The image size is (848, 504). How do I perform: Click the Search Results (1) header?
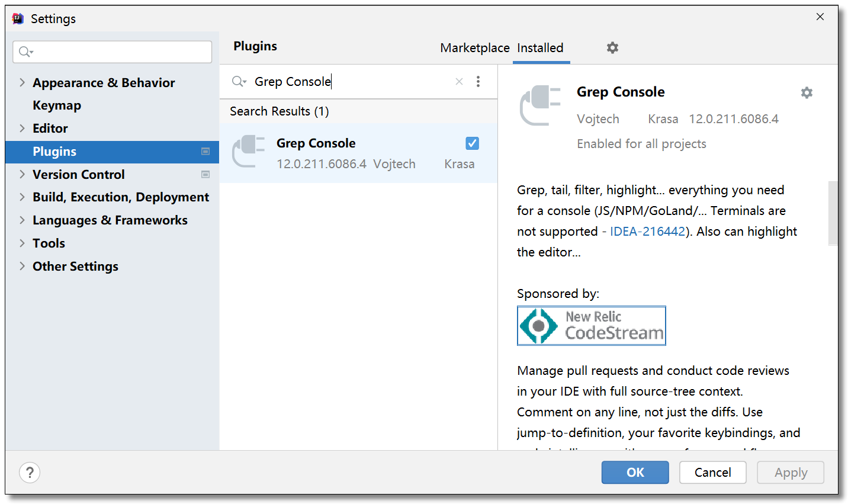(x=280, y=111)
